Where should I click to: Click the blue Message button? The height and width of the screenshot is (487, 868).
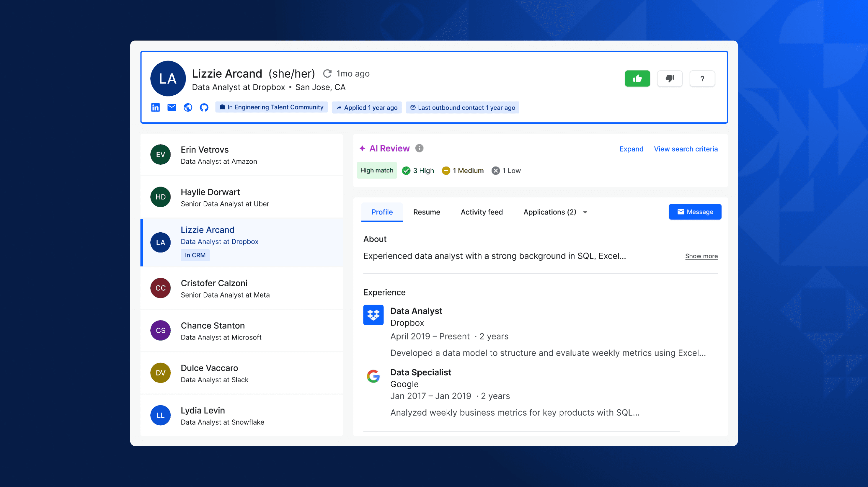coord(695,212)
